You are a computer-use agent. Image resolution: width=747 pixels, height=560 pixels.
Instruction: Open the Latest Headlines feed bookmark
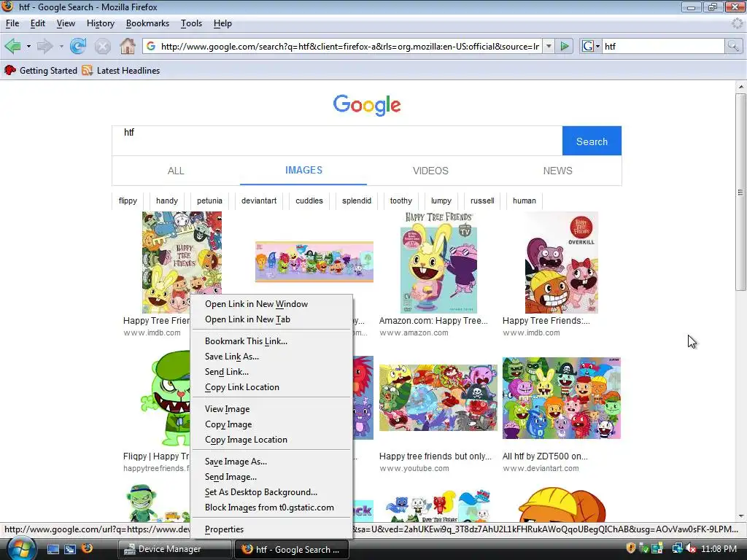tap(121, 71)
